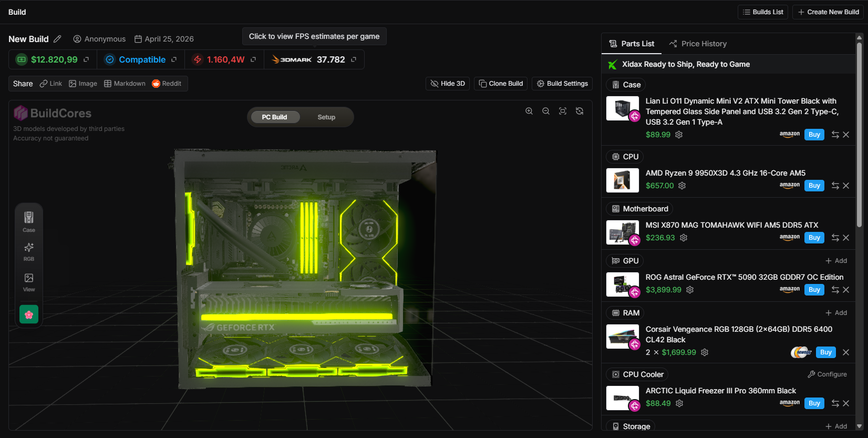Swap the Ryzen 9 9950X3D CPU
Viewport: 868px width, 438px height.
[835, 186]
